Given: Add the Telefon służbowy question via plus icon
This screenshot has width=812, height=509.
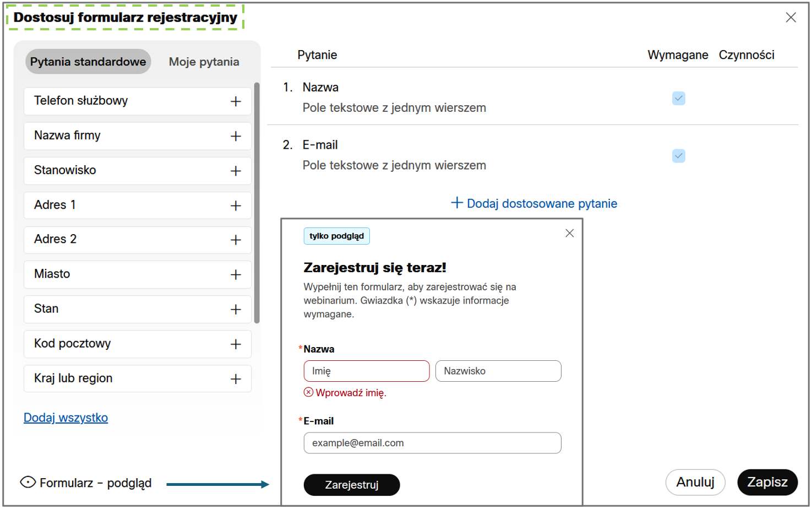Looking at the screenshot, I should tap(236, 101).
